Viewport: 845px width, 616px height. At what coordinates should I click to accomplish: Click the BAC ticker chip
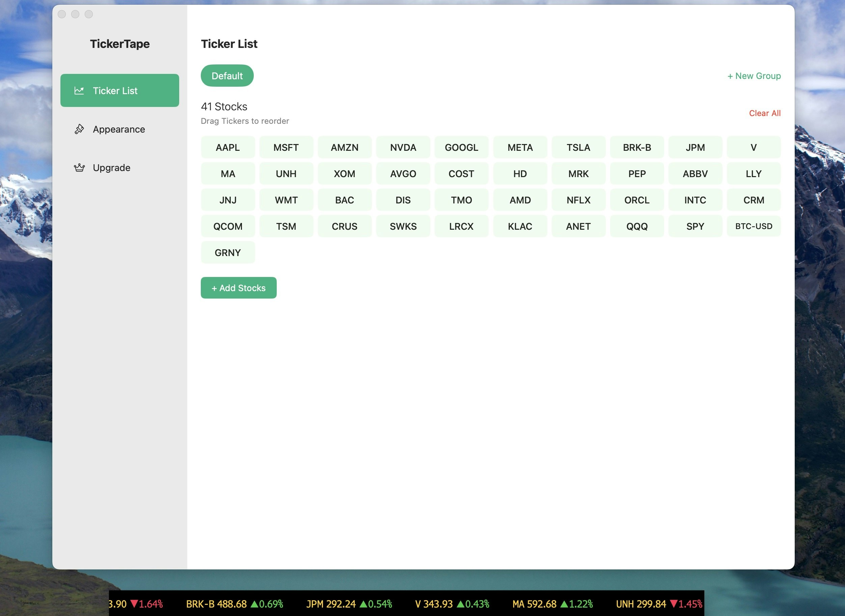(x=345, y=200)
